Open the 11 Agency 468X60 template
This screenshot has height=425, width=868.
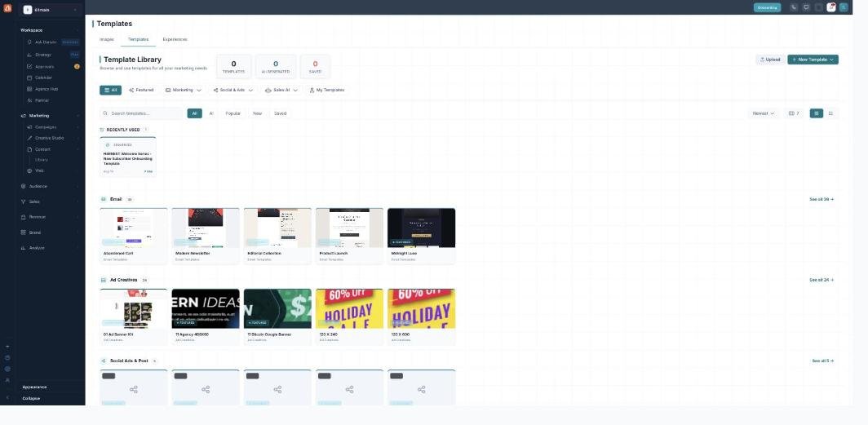(x=206, y=317)
